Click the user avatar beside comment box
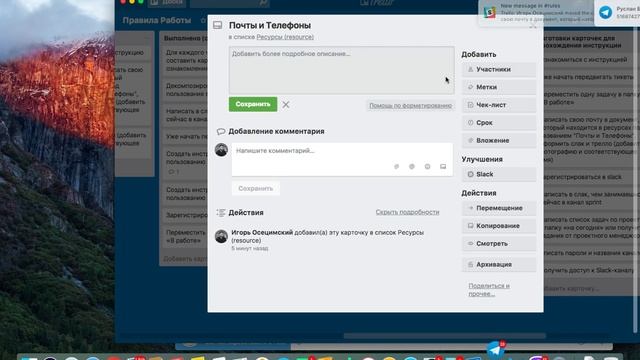Screen dimensions: 640x360 (221, 150)
